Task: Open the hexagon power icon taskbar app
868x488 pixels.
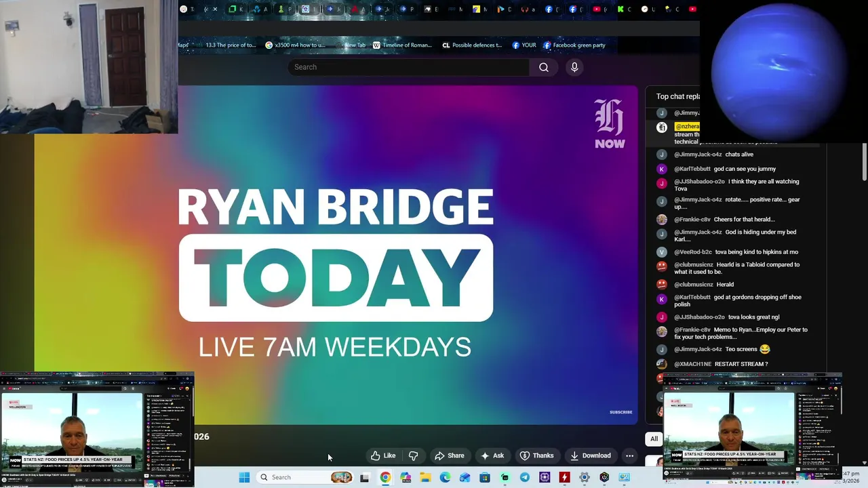Action: (604, 477)
